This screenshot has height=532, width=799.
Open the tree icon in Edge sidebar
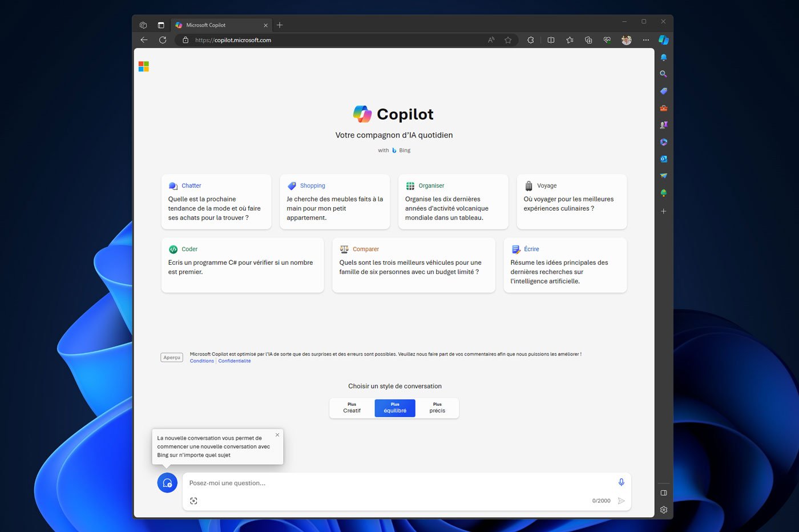(x=663, y=193)
